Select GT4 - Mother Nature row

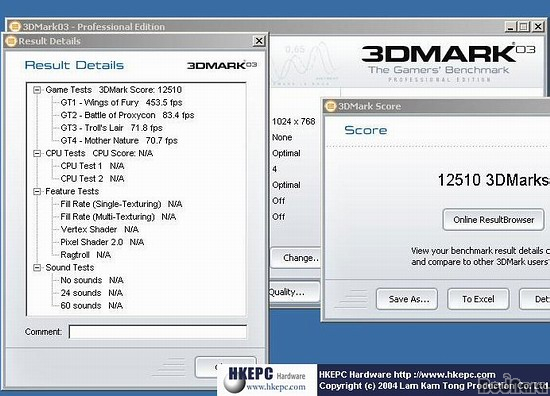119,141
